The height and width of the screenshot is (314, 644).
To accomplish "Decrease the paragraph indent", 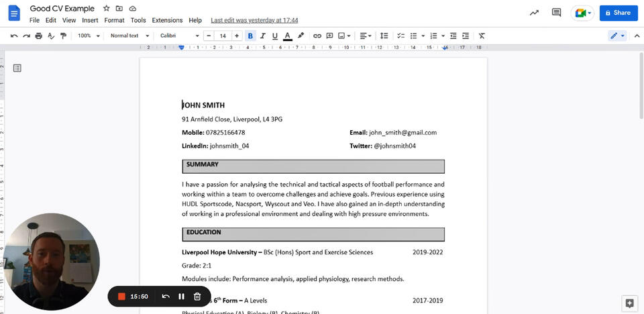I will (x=453, y=36).
